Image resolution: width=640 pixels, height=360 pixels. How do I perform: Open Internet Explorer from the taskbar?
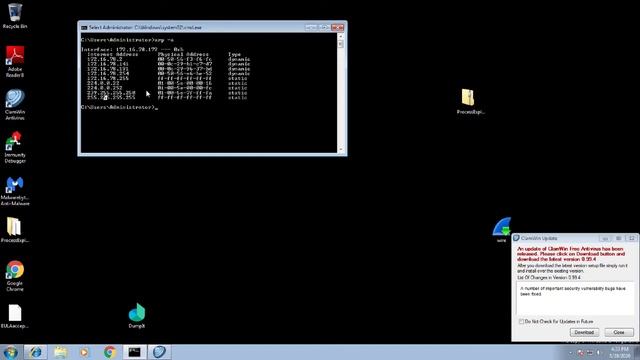click(35, 352)
